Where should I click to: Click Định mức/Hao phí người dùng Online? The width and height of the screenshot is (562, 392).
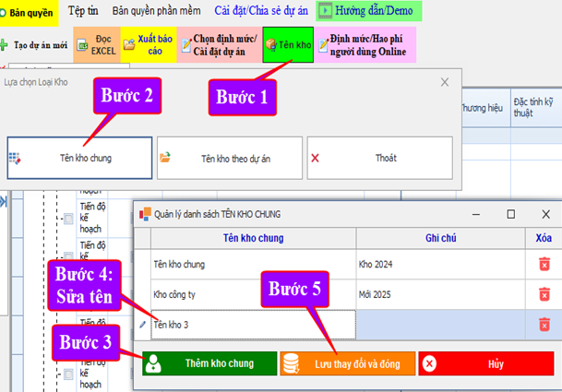pos(366,44)
